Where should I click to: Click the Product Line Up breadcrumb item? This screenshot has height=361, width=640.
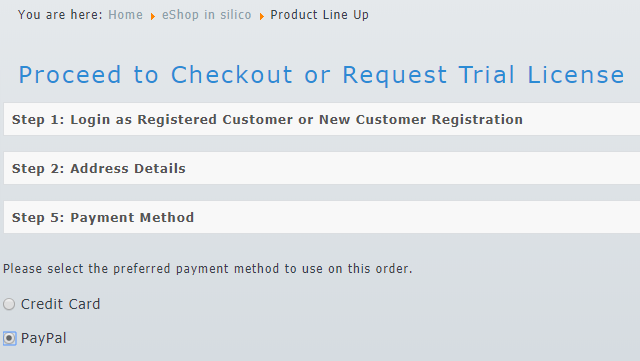[x=320, y=15]
